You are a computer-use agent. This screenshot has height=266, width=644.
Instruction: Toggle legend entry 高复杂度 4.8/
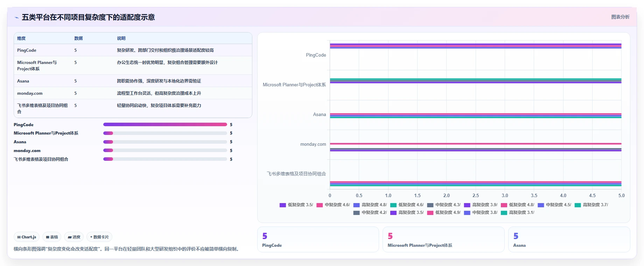click(x=370, y=205)
